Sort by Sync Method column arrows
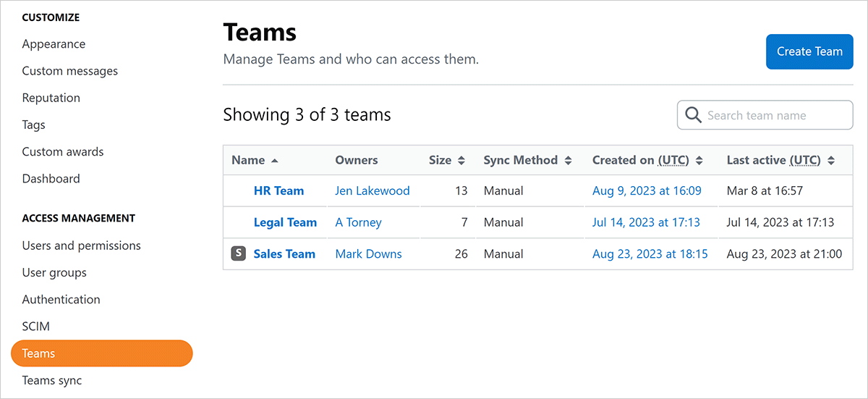Viewport: 868px width, 399px height. point(568,161)
